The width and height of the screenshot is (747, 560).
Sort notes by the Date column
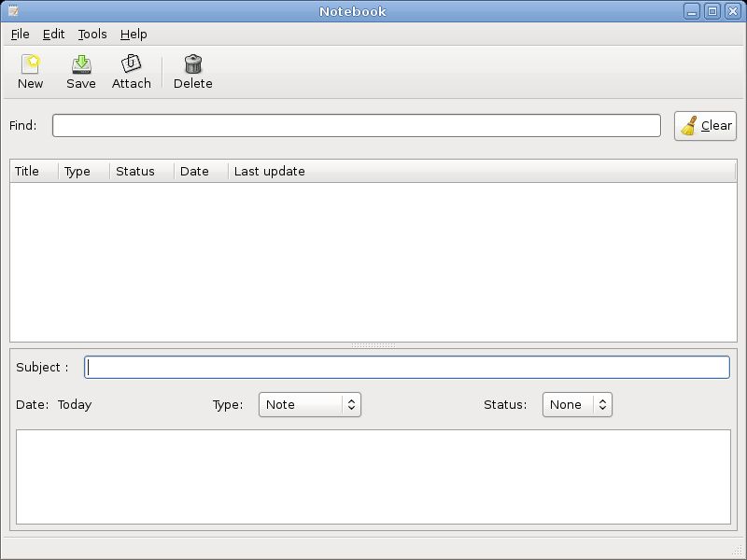[201, 171]
